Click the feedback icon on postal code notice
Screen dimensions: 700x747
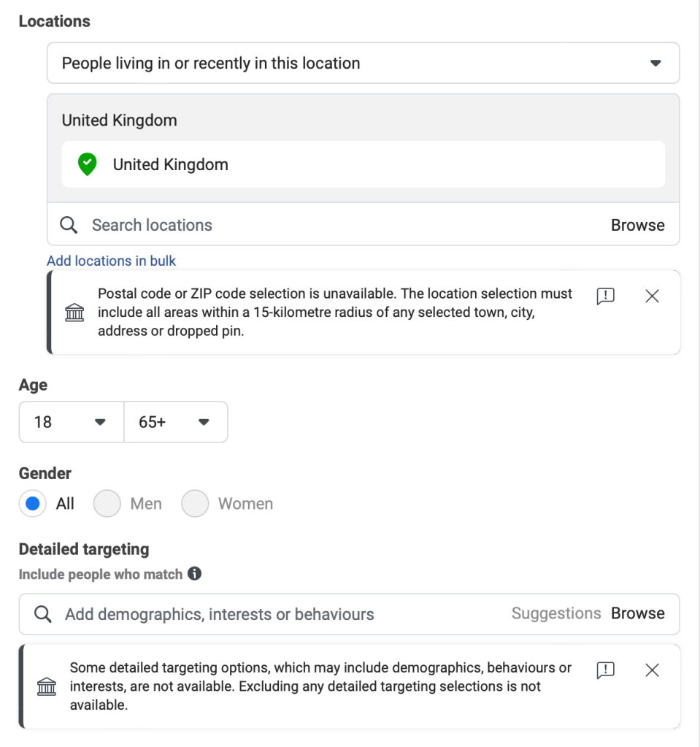point(606,296)
